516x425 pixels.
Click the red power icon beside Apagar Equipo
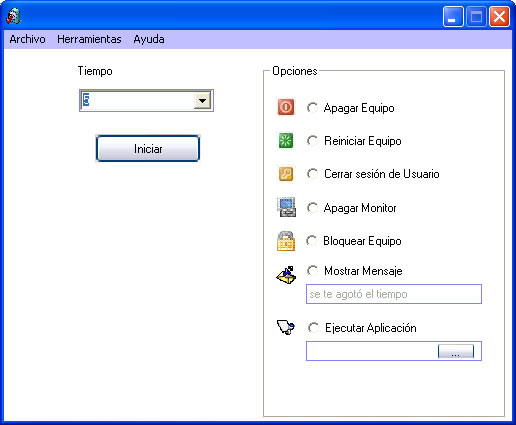coord(286,107)
